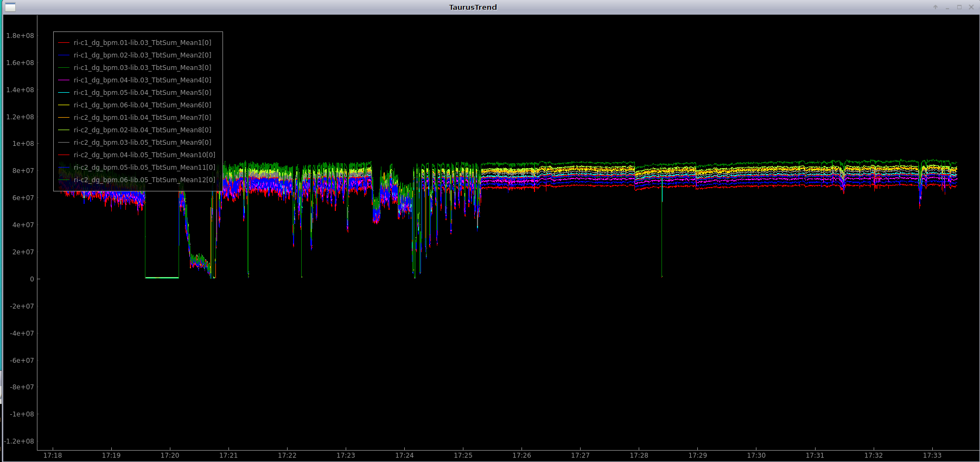Click legend label TbtSum_Mean7[0]
The height and width of the screenshot is (462, 980).
coord(142,118)
